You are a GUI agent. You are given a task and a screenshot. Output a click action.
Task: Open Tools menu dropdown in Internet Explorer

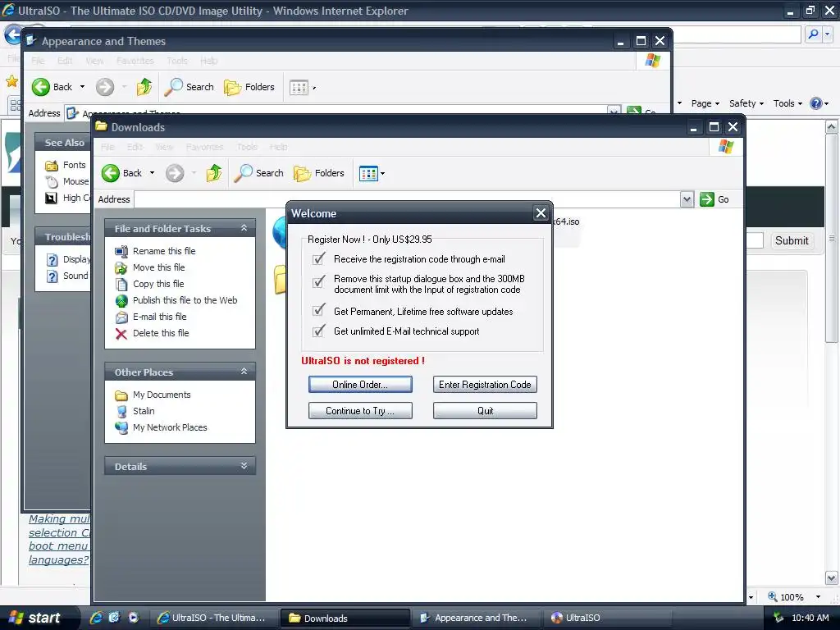787,103
